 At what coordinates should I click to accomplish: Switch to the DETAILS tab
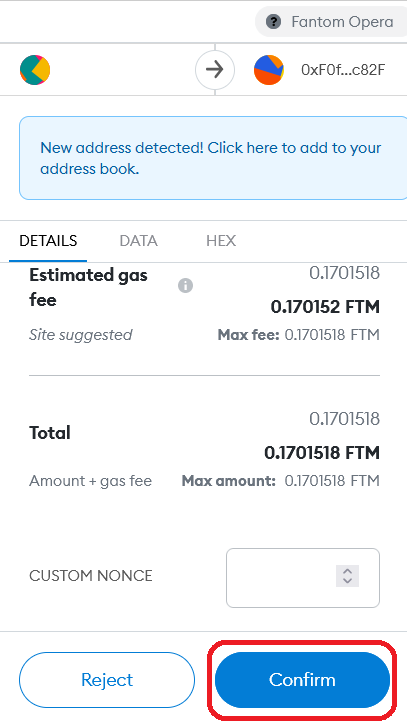(48, 240)
